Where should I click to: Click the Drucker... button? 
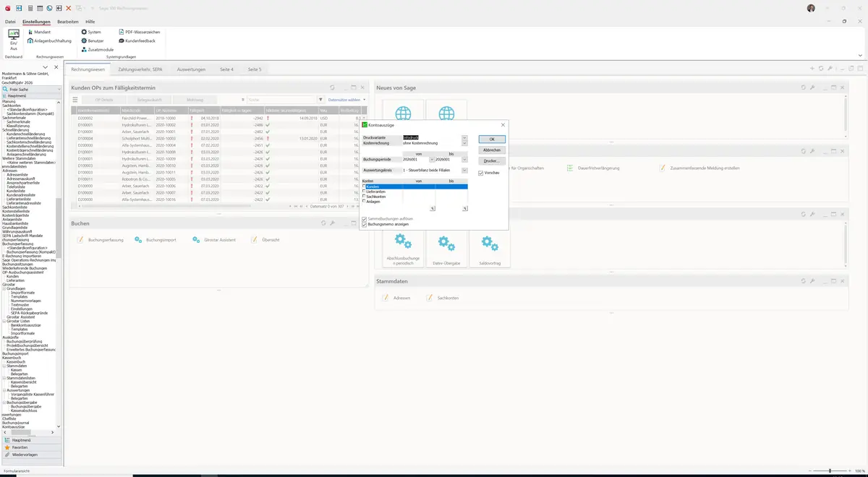[x=492, y=160]
